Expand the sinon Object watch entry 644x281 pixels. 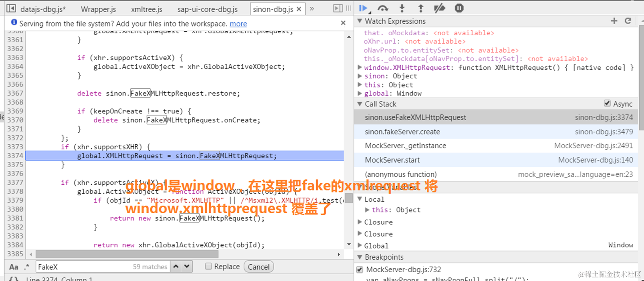click(x=360, y=76)
